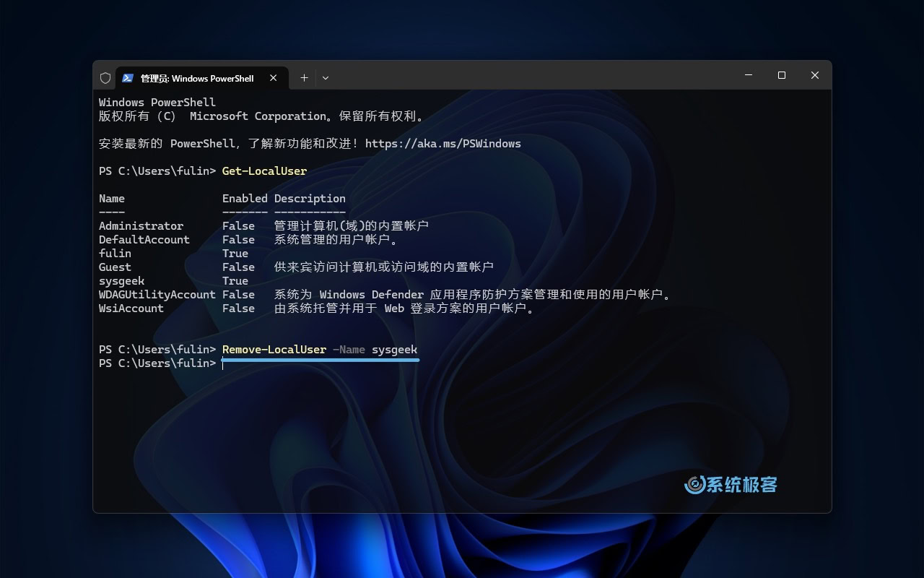Click the Description column header

(x=310, y=199)
